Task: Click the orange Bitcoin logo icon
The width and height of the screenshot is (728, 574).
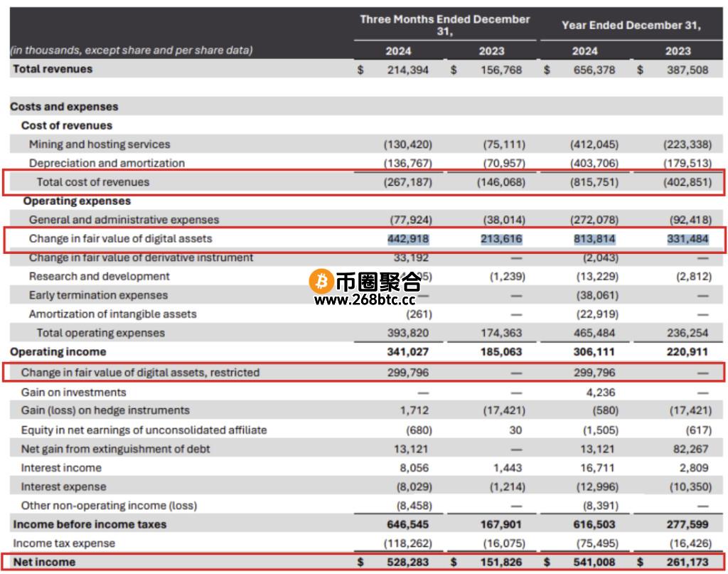Action: (x=321, y=282)
